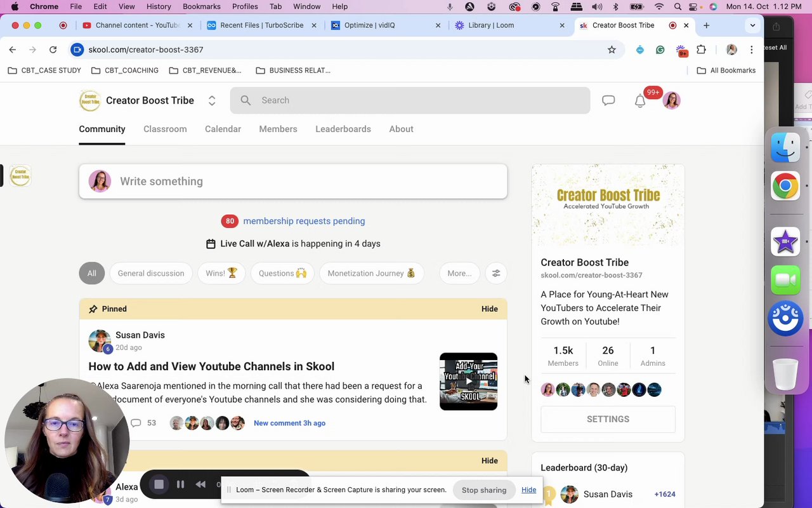Open Susan Davis on the leaderboard

[608, 494]
